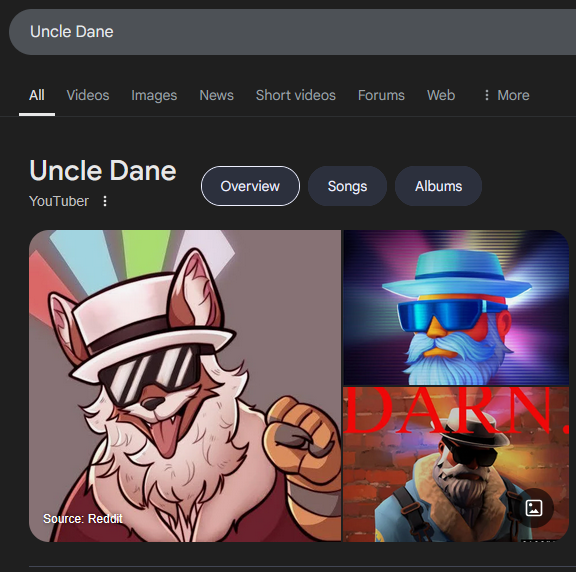Select the Web results tab
The width and height of the screenshot is (576, 572).
441,95
